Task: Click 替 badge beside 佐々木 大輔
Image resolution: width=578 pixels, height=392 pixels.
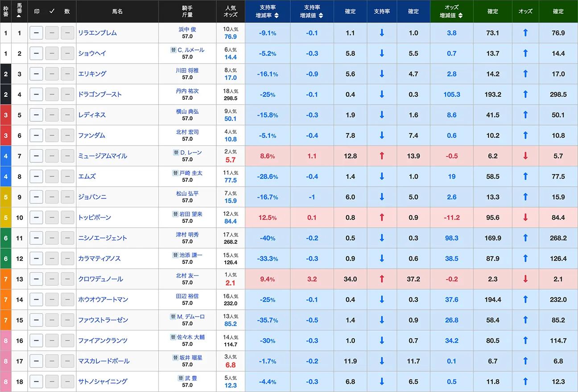Action: point(173,337)
